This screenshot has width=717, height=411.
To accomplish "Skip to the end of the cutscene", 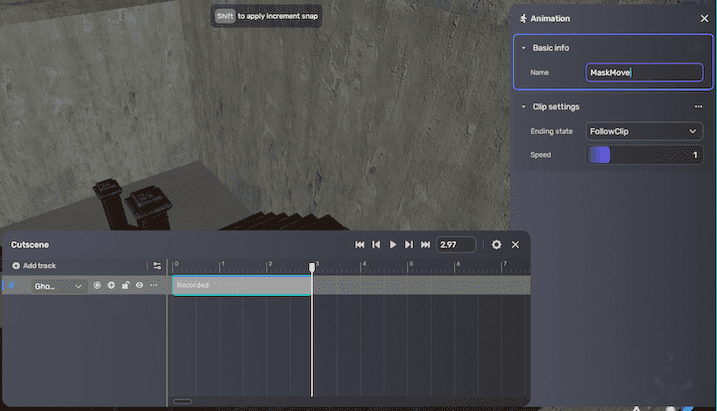I will point(425,245).
